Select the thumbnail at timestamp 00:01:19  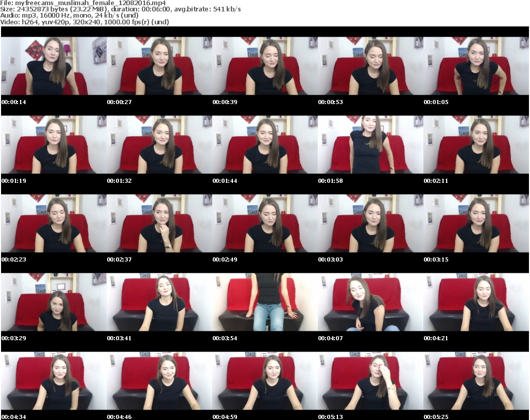tap(54, 144)
